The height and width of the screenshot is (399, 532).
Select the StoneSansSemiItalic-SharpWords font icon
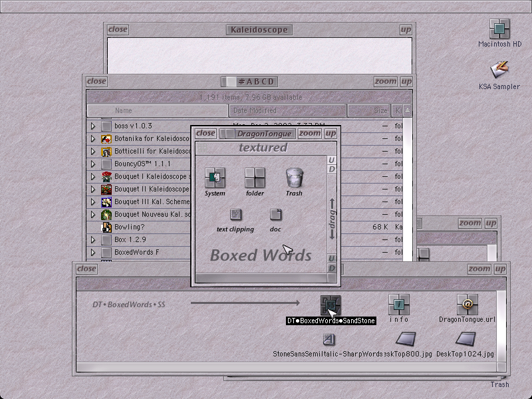[329, 339]
